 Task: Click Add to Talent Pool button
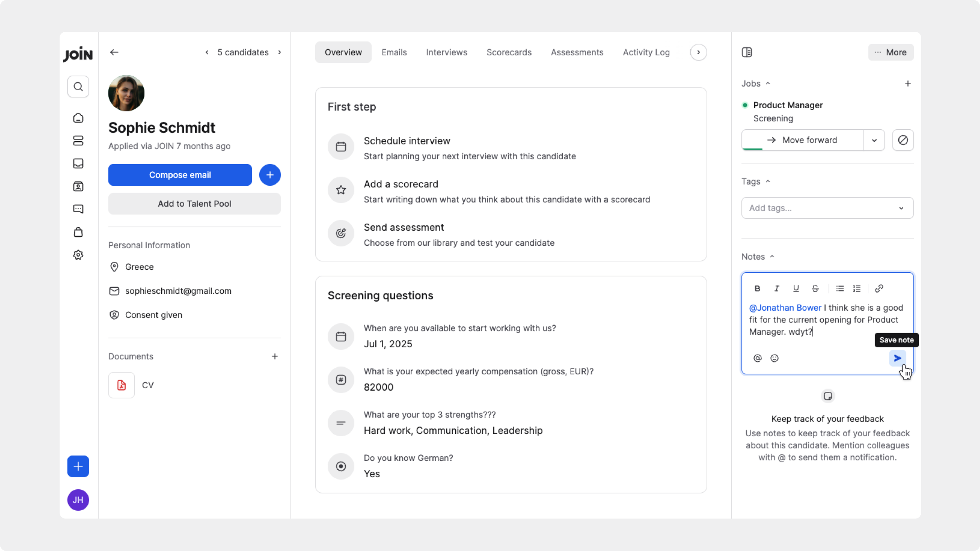pos(194,204)
